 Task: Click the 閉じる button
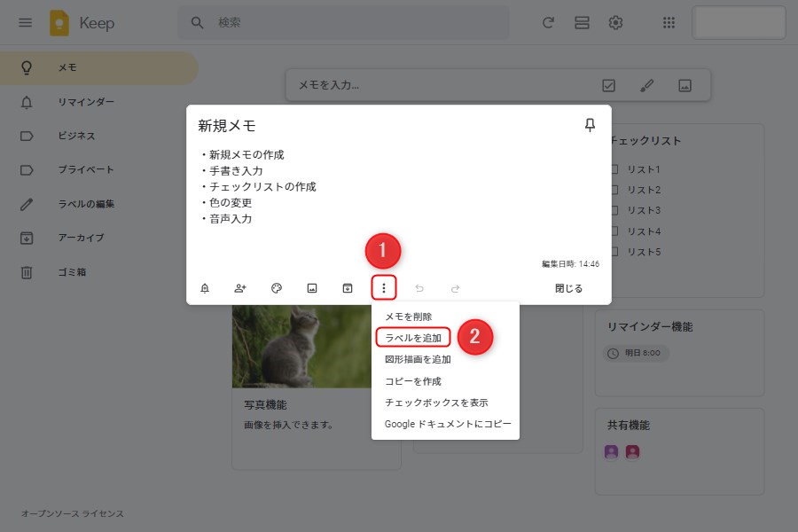569,288
